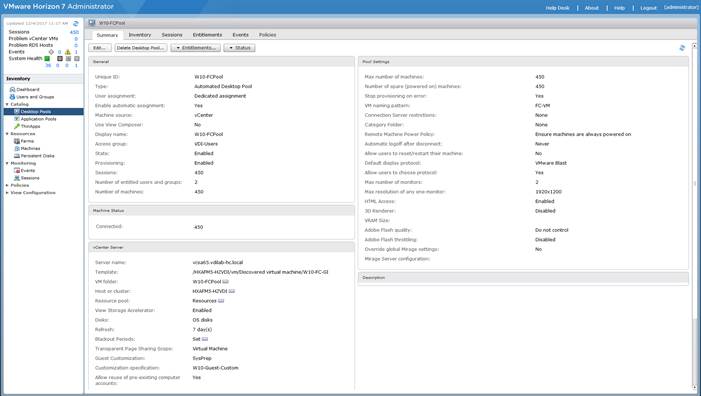Expand the Policies tree node
The height and width of the screenshot is (396, 701).
[7, 185]
